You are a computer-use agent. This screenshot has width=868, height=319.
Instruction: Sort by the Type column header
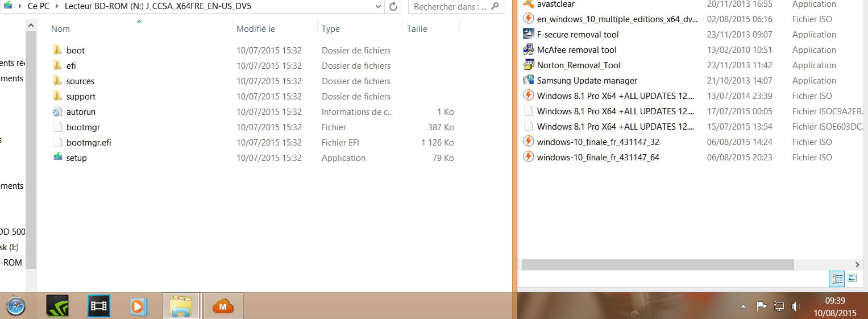click(x=331, y=28)
